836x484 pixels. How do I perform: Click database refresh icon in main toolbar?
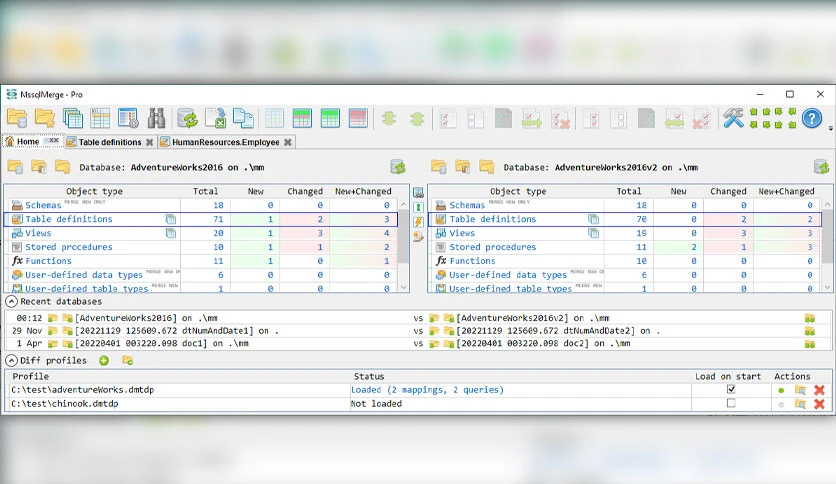pyautogui.click(x=187, y=118)
